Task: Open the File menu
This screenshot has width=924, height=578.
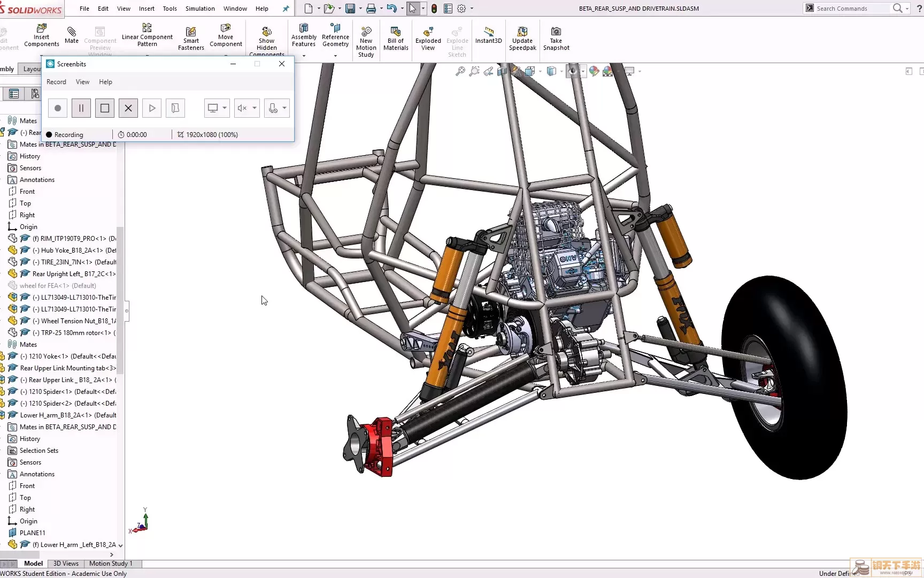Action: (x=84, y=9)
